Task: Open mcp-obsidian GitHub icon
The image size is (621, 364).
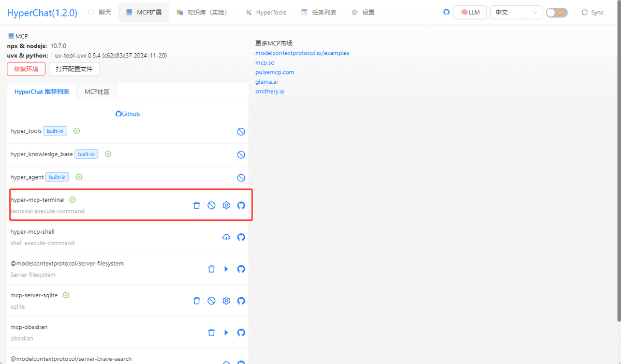Action: coord(241,332)
